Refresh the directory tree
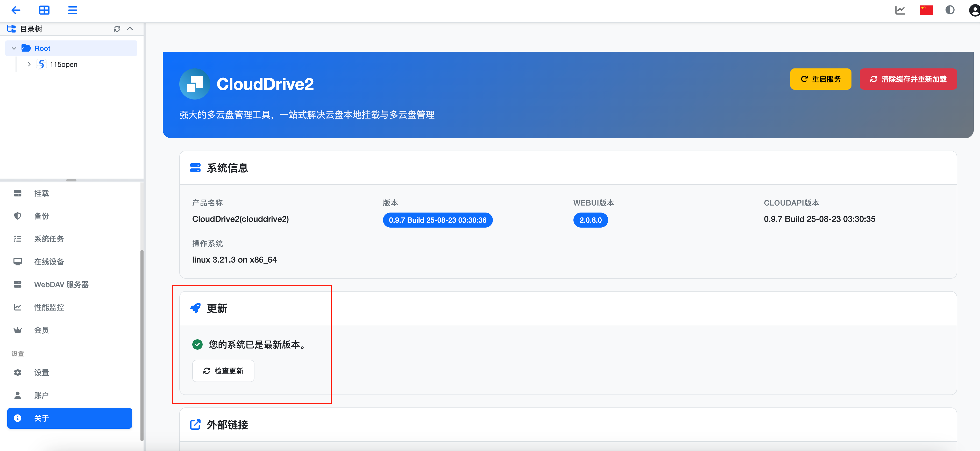 [x=117, y=29]
